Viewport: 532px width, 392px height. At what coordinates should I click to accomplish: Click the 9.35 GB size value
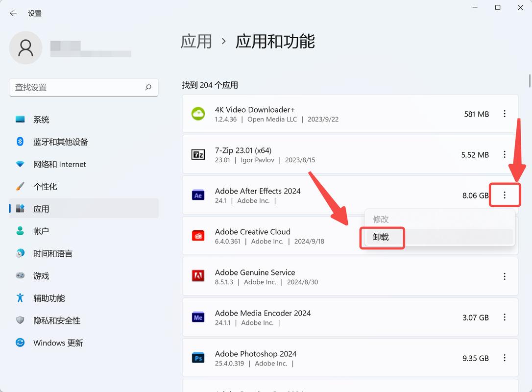[476, 358]
